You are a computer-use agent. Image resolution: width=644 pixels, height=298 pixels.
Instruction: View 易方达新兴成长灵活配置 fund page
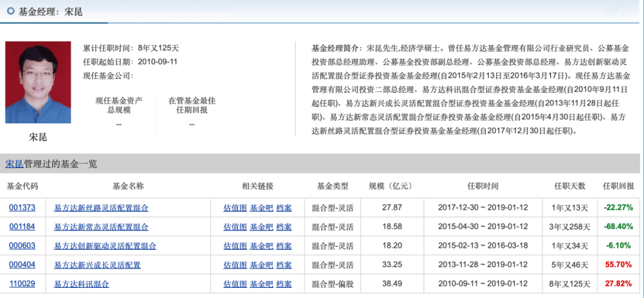[97, 265]
